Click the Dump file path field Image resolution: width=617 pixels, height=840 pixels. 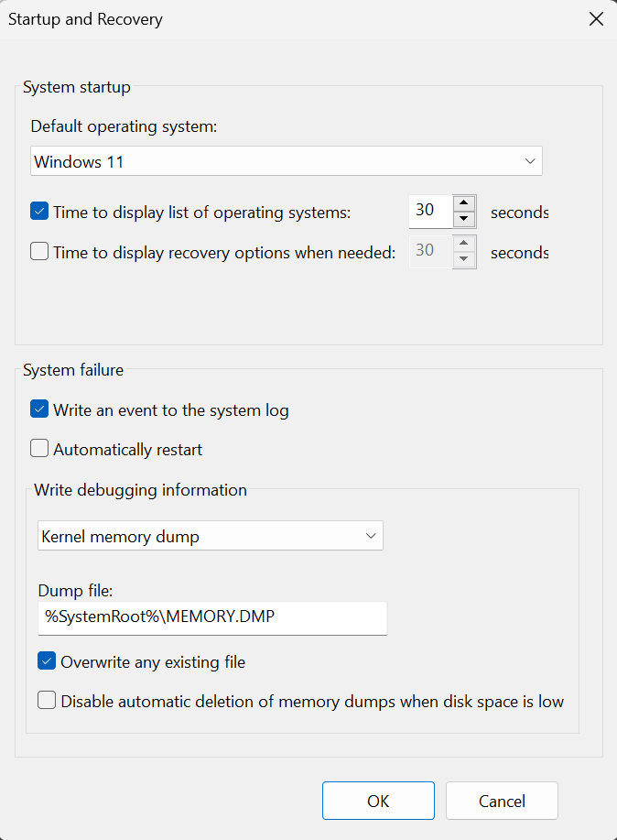pos(212,616)
